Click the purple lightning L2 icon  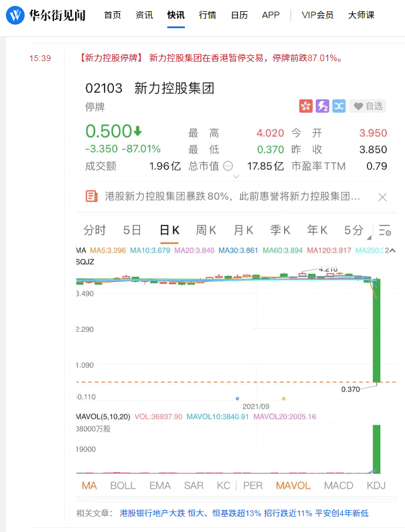pos(323,106)
